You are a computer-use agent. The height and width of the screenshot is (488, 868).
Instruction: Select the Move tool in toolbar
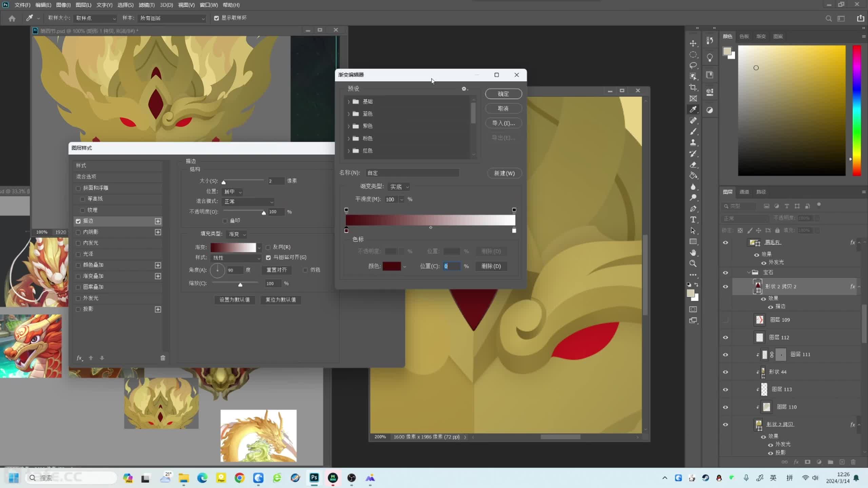pos(693,43)
